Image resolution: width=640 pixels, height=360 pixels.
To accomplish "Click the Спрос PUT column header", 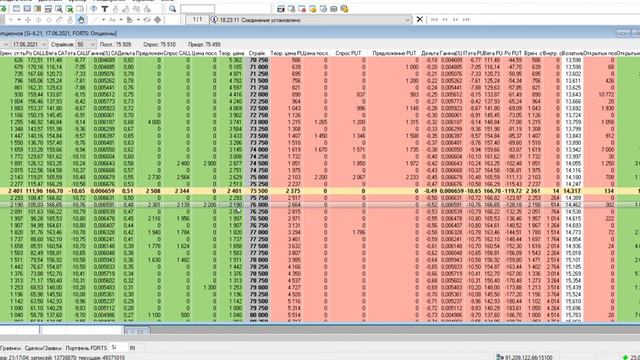I will [348, 53].
